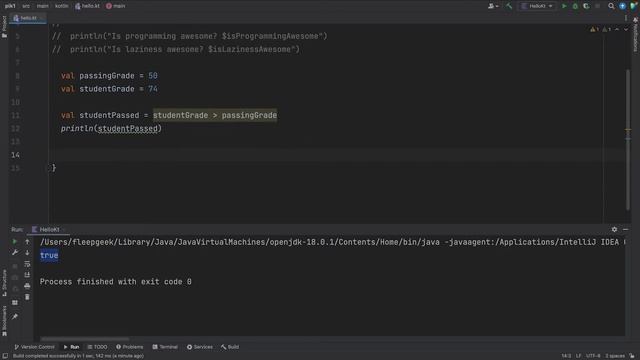Click the pik1 breadcrumb in navigation bar
Viewport: 640px width, 360px height.
click(x=10, y=6)
